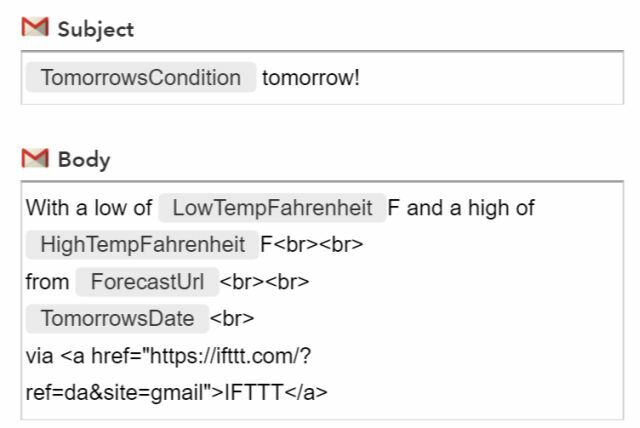The height and width of the screenshot is (428, 640).
Task: Select the ForecastUrl ingredient chip
Action: [x=147, y=282]
